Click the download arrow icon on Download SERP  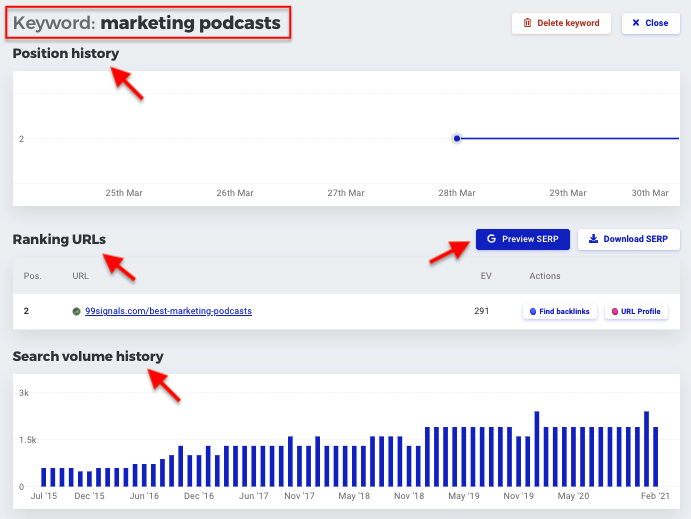click(x=594, y=239)
